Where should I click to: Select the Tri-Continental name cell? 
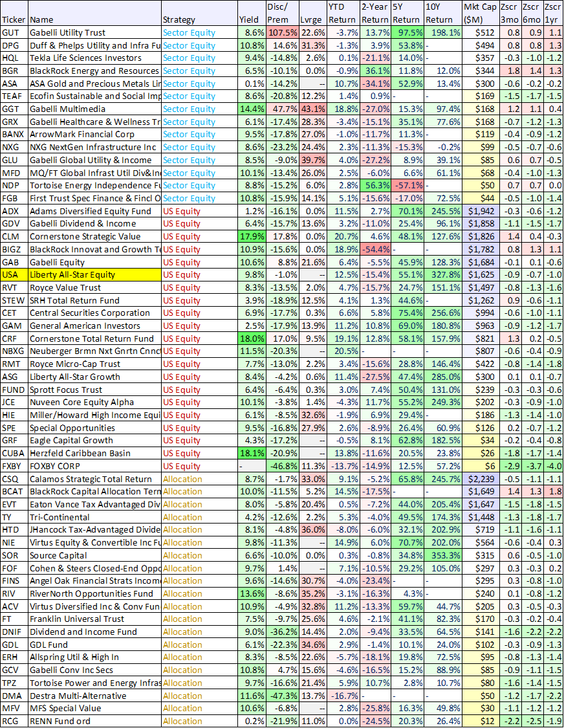tap(94, 517)
